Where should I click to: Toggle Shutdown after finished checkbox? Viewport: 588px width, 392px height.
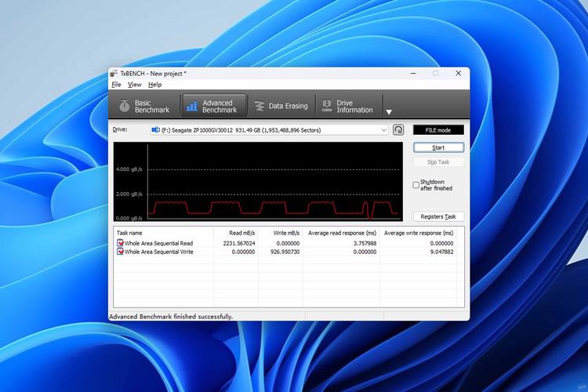coord(416,185)
